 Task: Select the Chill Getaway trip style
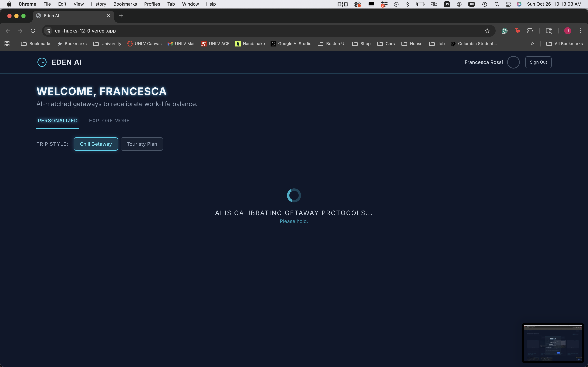(96, 144)
